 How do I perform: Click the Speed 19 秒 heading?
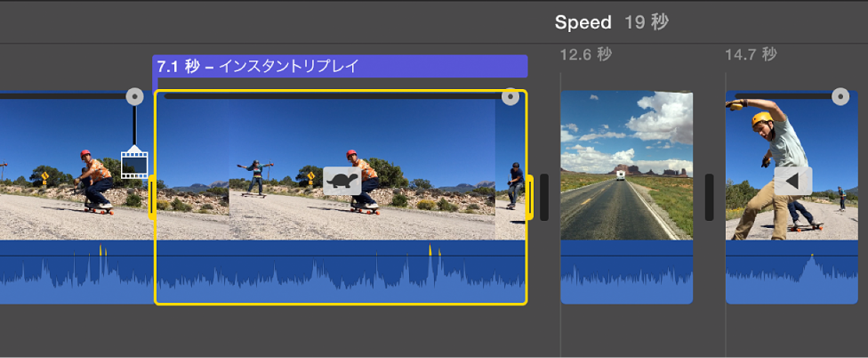[612, 22]
